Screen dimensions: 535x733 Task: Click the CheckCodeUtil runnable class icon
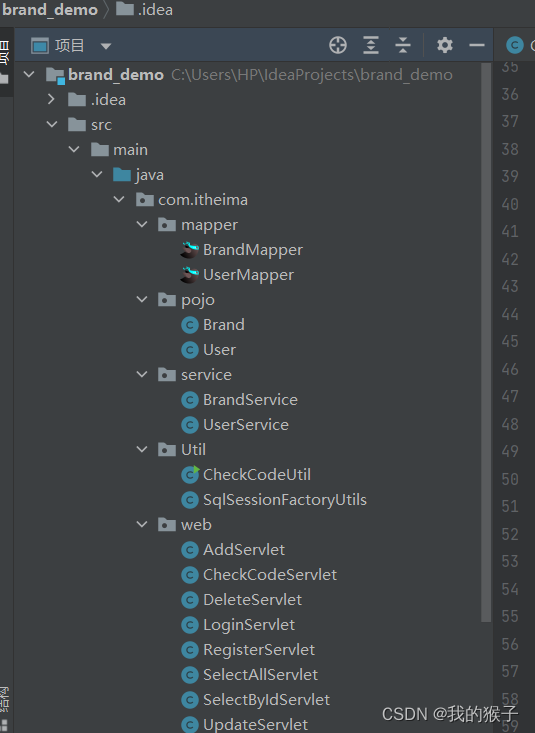[x=190, y=474]
